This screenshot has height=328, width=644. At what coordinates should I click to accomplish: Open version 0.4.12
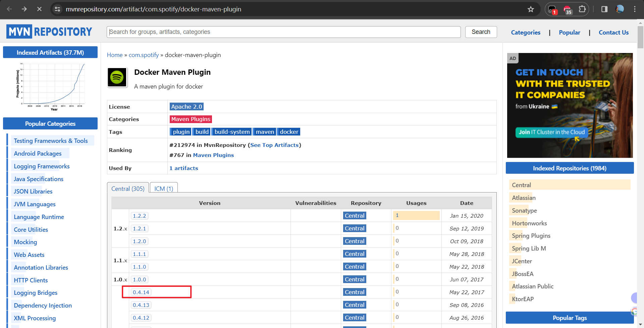pos(141,318)
